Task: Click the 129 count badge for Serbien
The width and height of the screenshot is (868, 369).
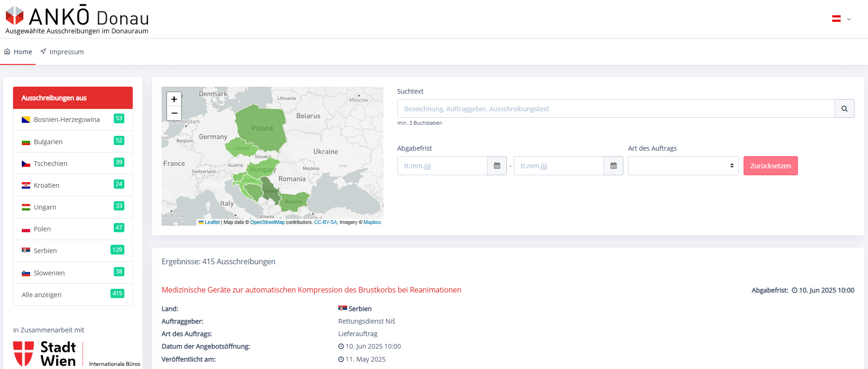Action: tap(117, 250)
